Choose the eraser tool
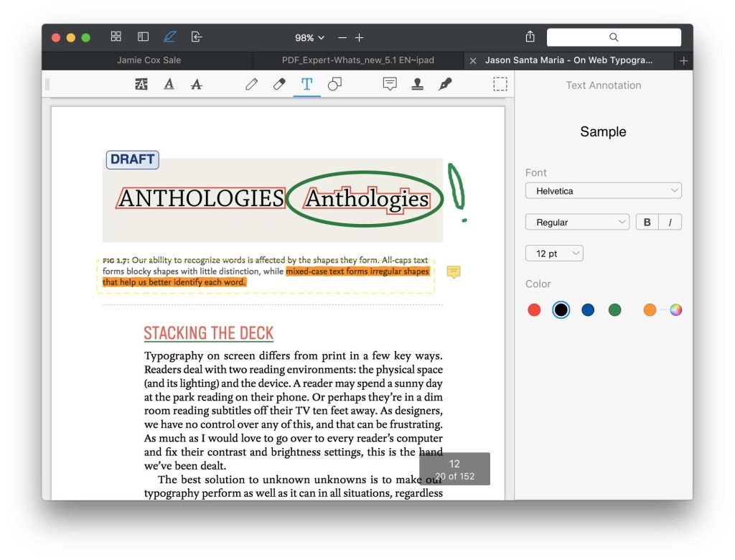Image resolution: width=735 pixels, height=560 pixels. tap(279, 85)
